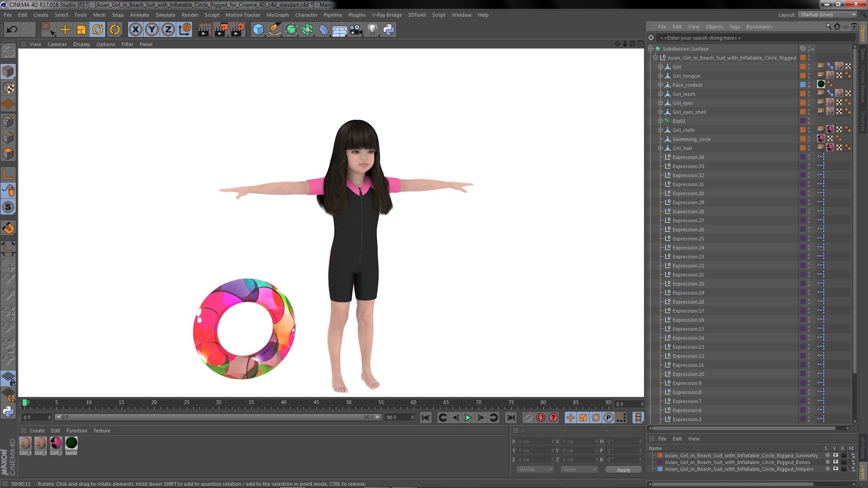Click the Apply button
This screenshot has width=868, height=488.
coord(623,470)
